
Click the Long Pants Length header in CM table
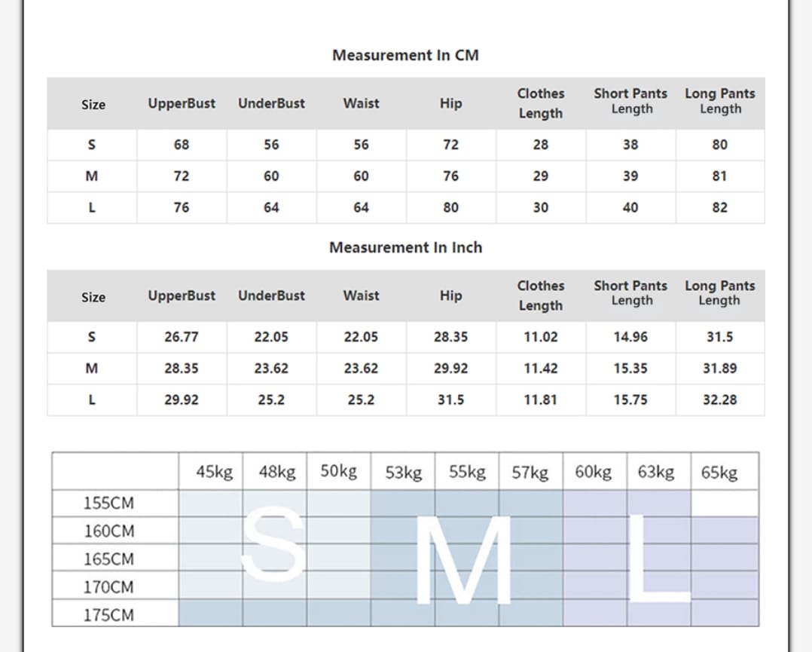click(719, 102)
